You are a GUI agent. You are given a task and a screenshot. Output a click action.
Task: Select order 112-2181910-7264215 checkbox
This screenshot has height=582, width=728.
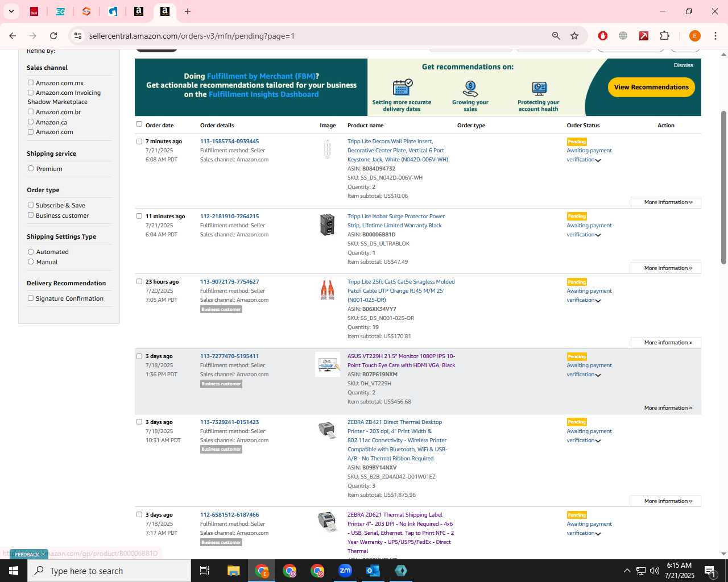tap(139, 216)
